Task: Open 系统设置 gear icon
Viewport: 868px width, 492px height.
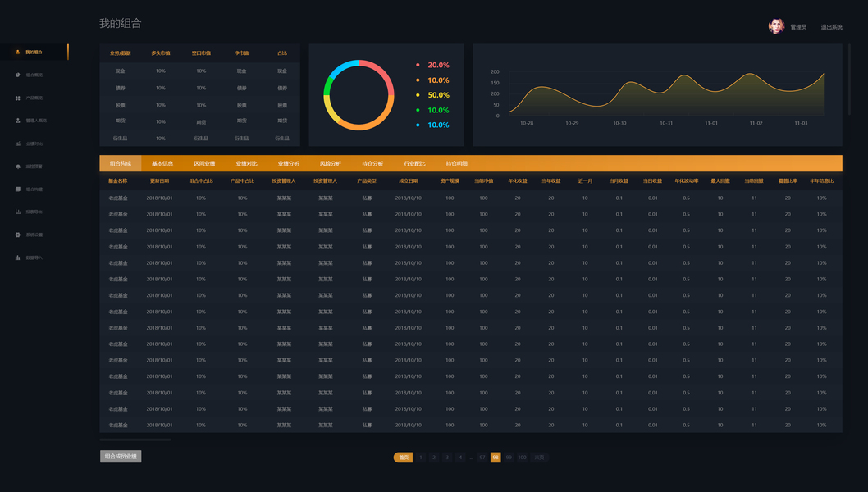Action: point(18,235)
